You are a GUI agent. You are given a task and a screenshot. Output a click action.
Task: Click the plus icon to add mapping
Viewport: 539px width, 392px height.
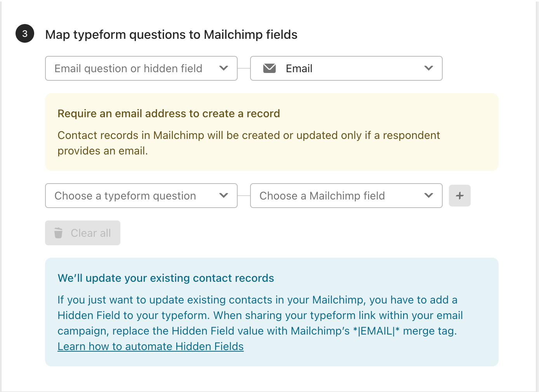[460, 196]
